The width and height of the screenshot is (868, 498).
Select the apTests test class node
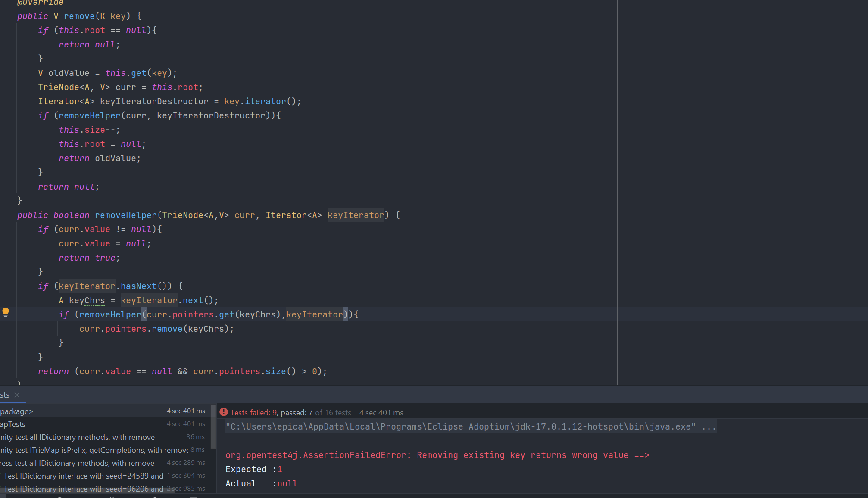click(x=13, y=424)
